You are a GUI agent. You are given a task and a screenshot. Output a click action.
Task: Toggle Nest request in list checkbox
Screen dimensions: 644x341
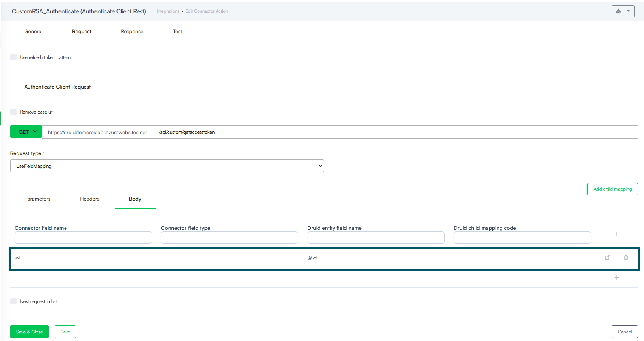pos(13,301)
